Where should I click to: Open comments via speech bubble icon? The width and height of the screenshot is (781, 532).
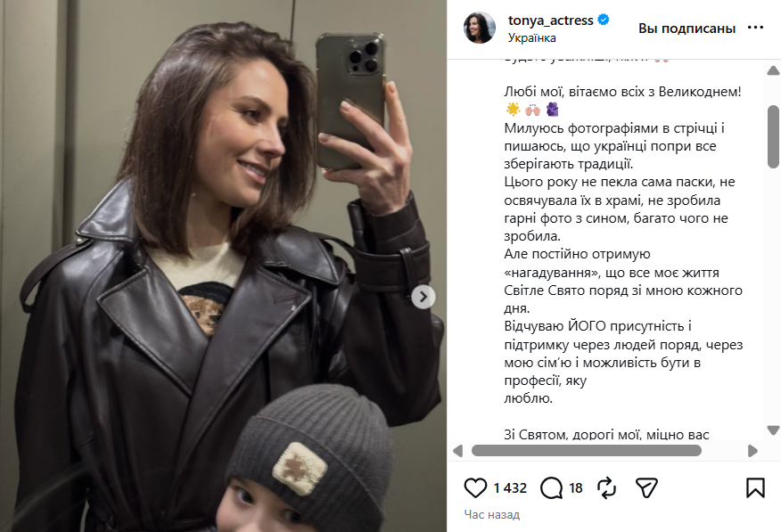coord(551,487)
